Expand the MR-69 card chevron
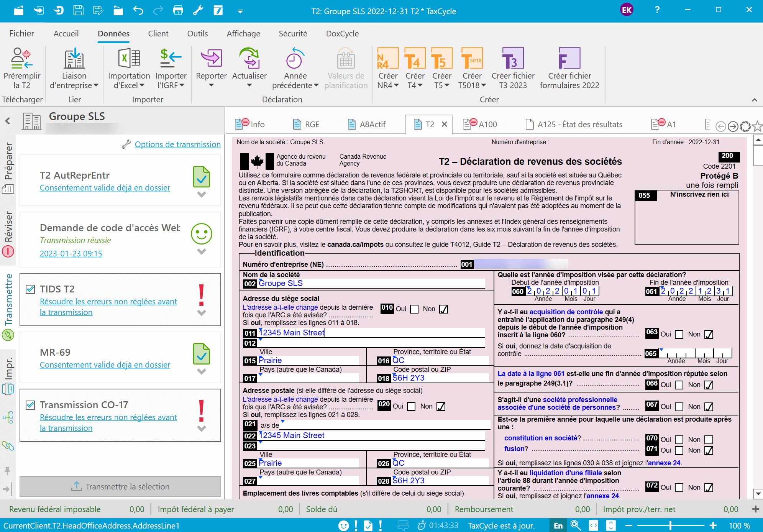The height and width of the screenshot is (532, 763). 202,371
